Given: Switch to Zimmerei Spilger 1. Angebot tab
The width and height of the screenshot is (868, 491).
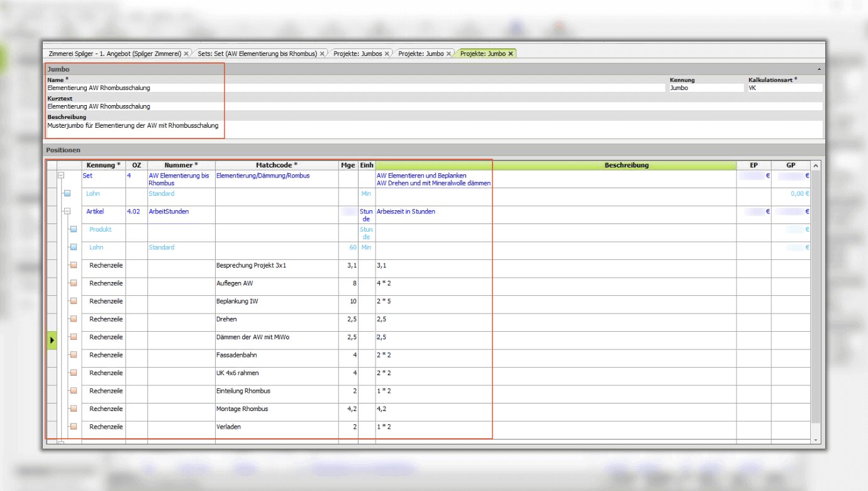Looking at the screenshot, I should pos(114,54).
